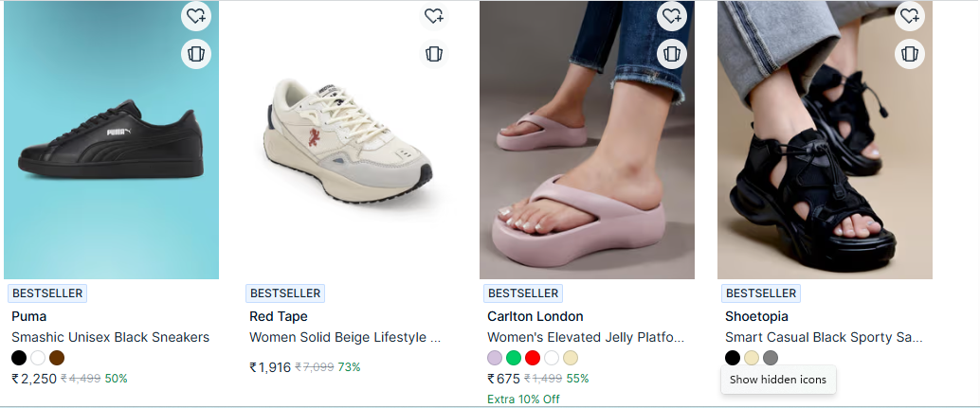Pick lavender swatch for Carlton London platforms

(x=495, y=358)
